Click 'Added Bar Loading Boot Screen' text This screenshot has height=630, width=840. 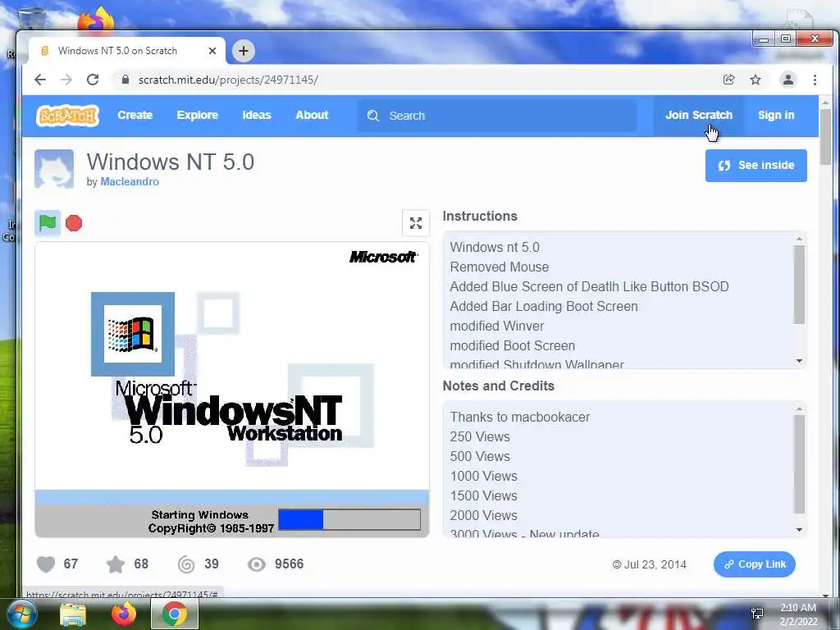coord(544,307)
